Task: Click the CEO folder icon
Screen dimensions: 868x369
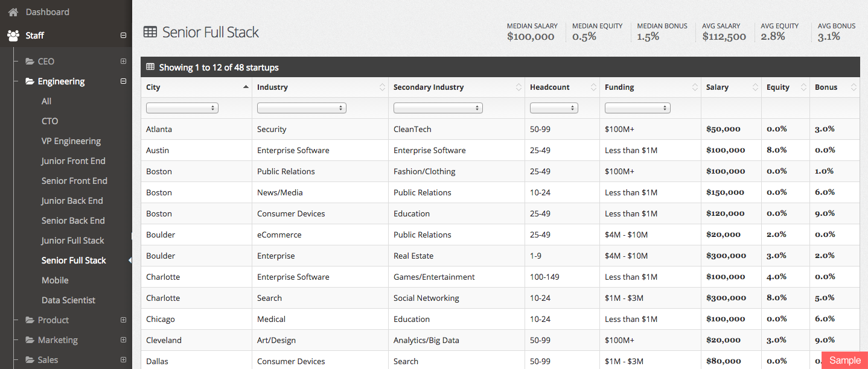Action: click(x=30, y=61)
